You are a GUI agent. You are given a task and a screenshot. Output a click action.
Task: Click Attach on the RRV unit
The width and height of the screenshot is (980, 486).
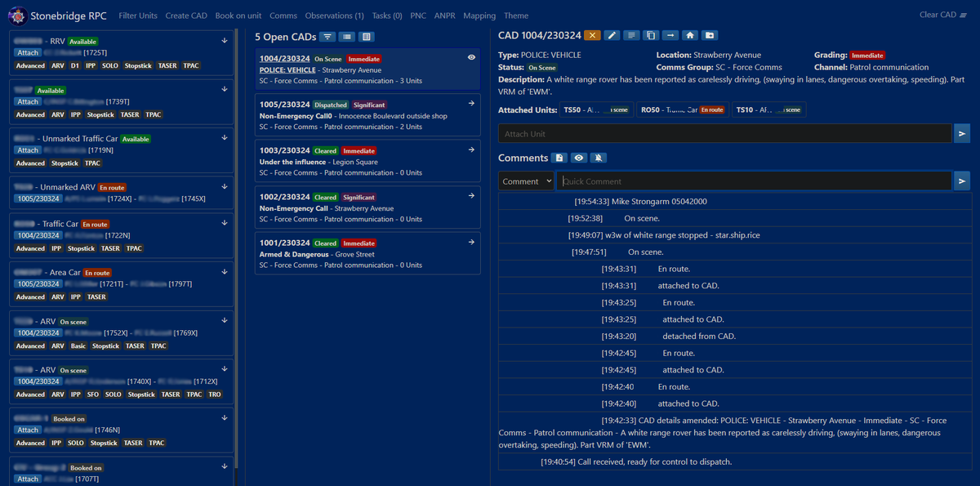click(28, 53)
